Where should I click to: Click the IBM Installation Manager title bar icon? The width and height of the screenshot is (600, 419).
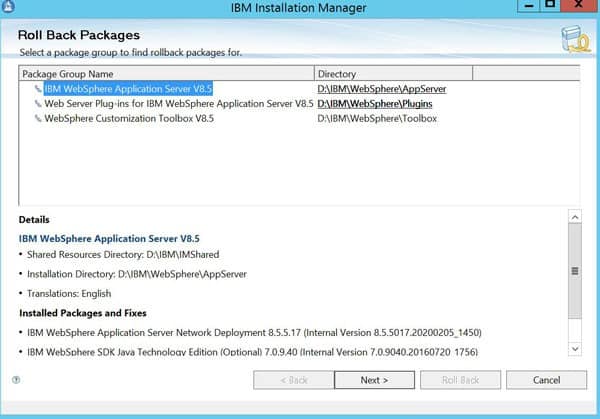tap(8, 6)
